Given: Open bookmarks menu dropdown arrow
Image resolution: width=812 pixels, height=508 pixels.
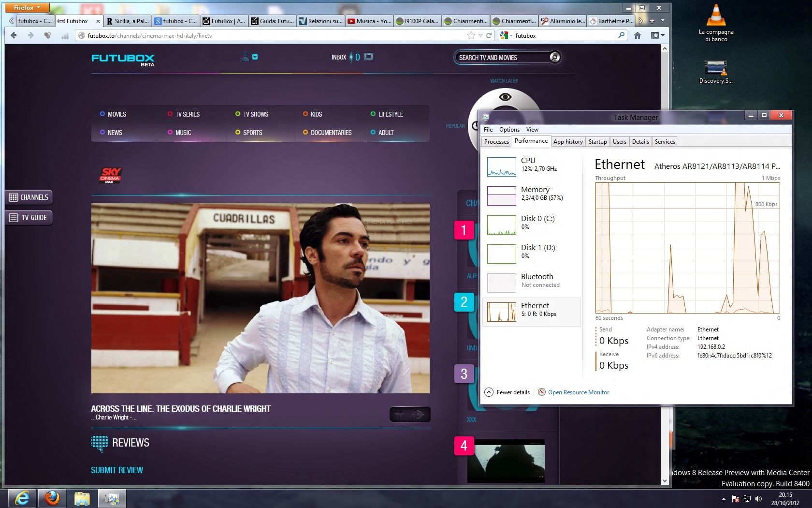Looking at the screenshot, I should (x=663, y=35).
